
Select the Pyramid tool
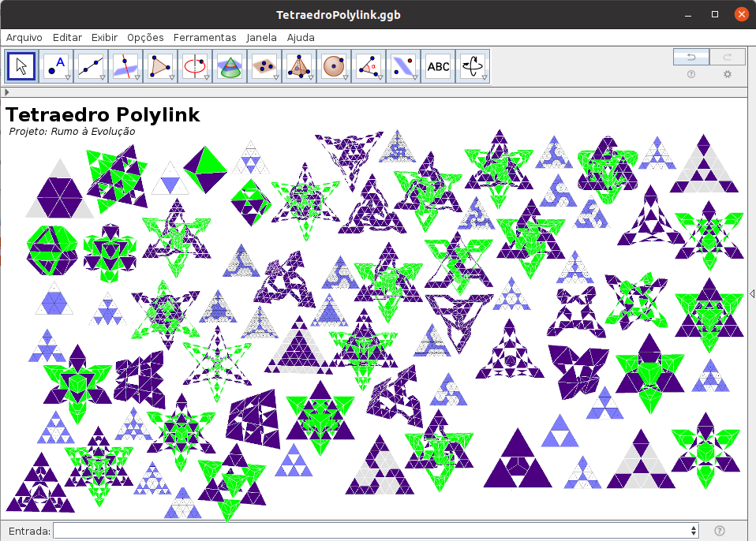[299, 66]
